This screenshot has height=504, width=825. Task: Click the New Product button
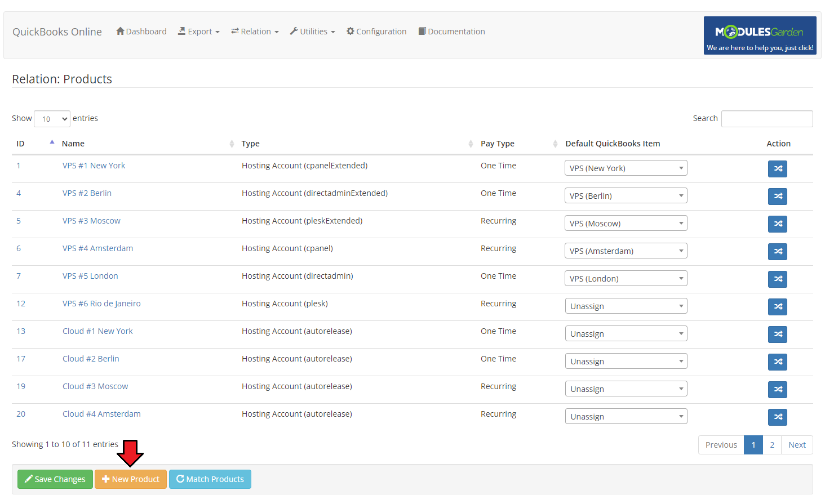[131, 479]
